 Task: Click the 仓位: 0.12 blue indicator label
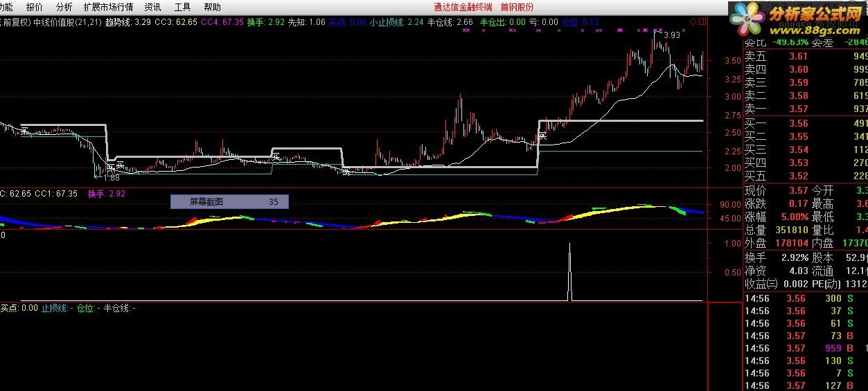(581, 22)
